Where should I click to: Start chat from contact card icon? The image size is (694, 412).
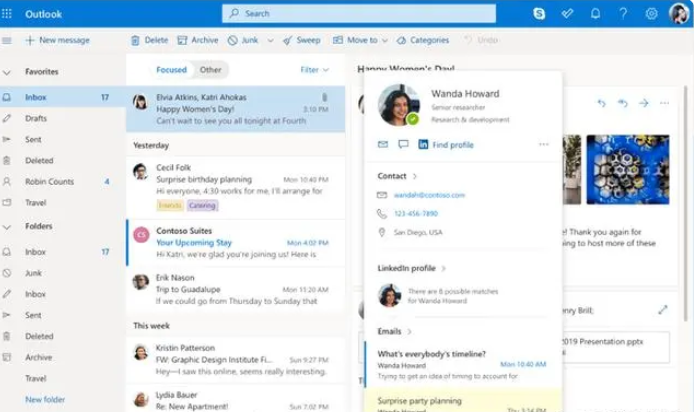point(403,144)
